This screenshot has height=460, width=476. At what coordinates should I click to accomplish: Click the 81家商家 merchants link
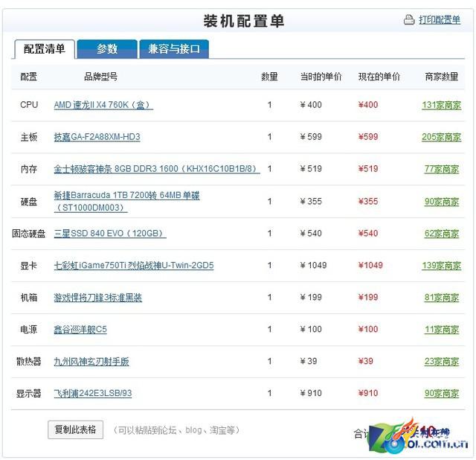(x=442, y=298)
